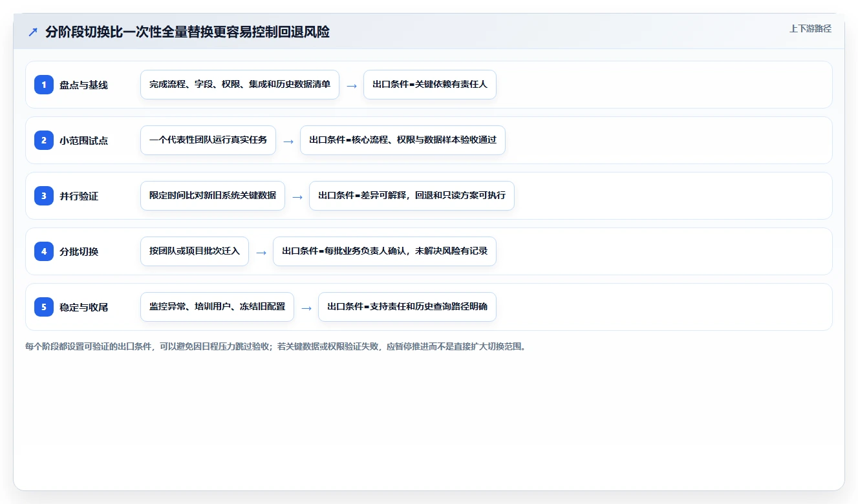Click the arrow after 监控异常、培训用户、冻结旧配置
Screen dimensions: 858x504
[x=306, y=308]
